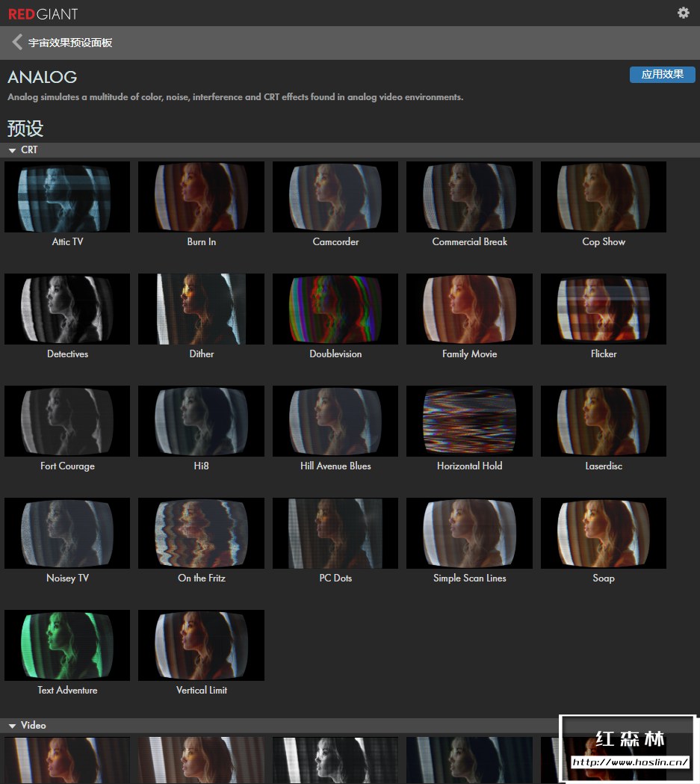This screenshot has height=784, width=700.
Task: Go back using the left chevron arrow
Action: coord(17,42)
